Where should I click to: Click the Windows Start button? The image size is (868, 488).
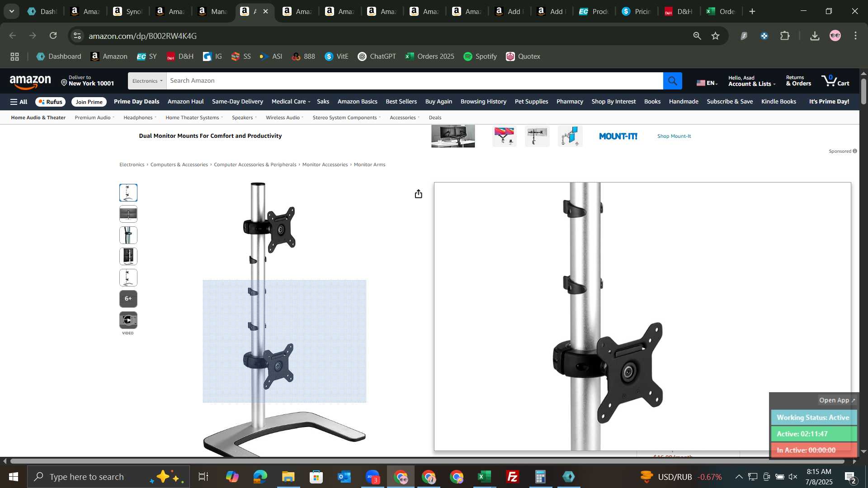[13, 477]
